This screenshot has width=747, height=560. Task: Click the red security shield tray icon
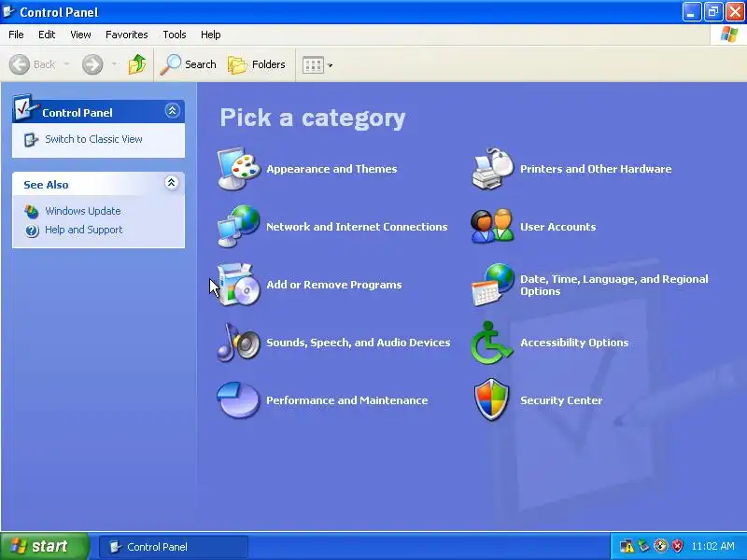coord(677,546)
